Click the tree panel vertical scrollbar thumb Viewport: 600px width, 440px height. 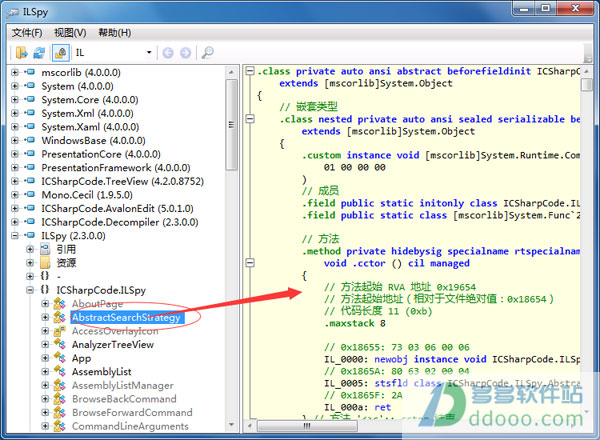(231, 125)
